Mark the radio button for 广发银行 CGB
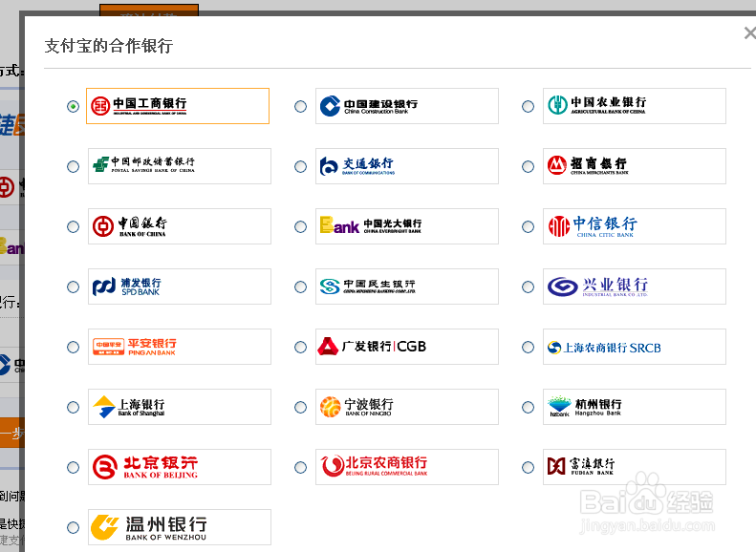 (x=300, y=348)
